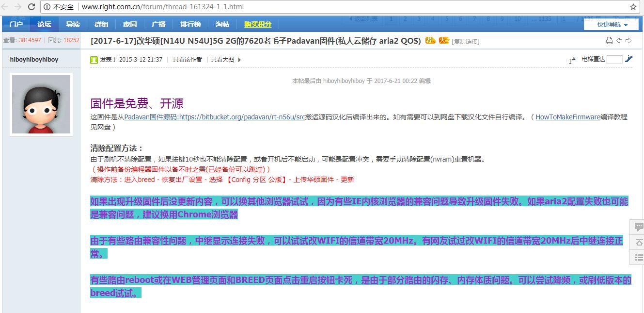Click the green post-time badge icon
644x313 pixels.
pos(93,60)
